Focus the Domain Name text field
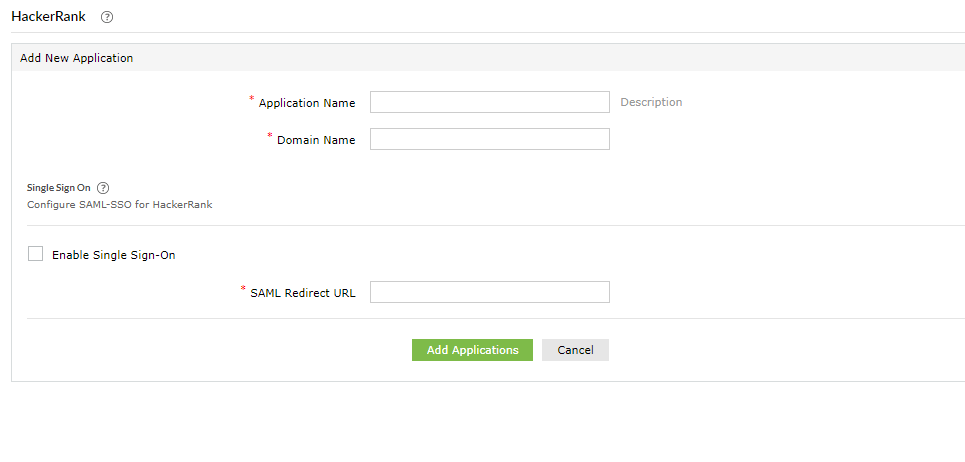Image resolution: width=965 pixels, height=462 pixels. click(x=489, y=139)
